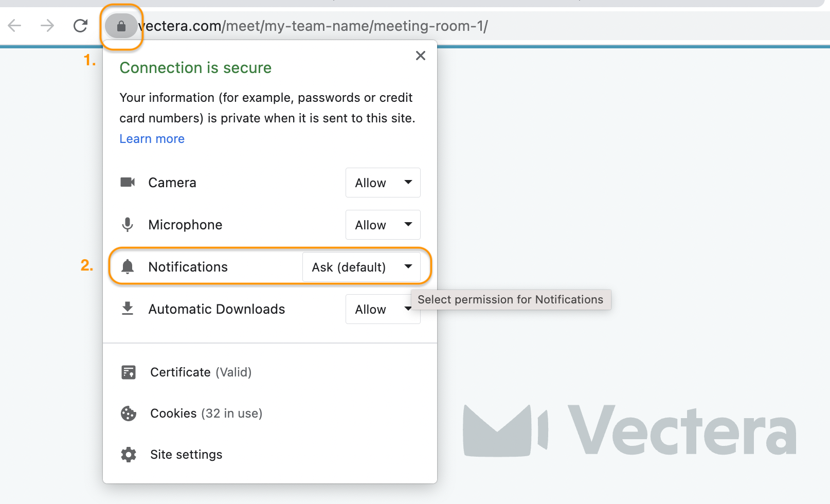The width and height of the screenshot is (830, 504).
Task: Open the Automatic Downloads permission dropdown
Action: [383, 309]
